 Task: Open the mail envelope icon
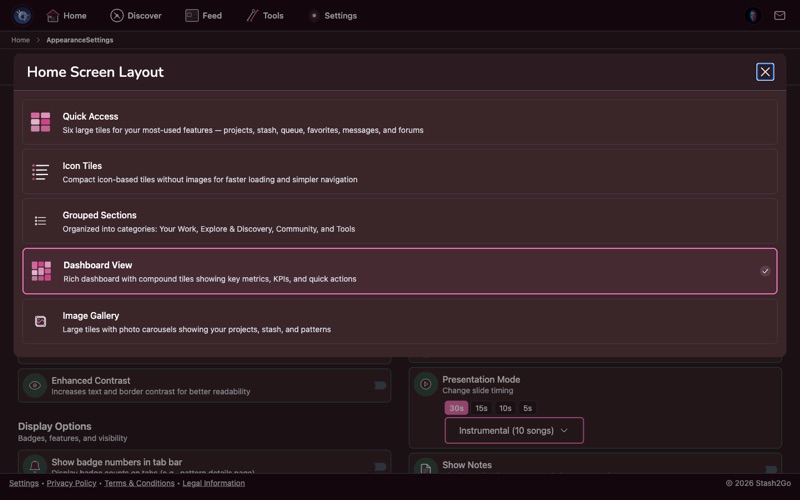(780, 16)
